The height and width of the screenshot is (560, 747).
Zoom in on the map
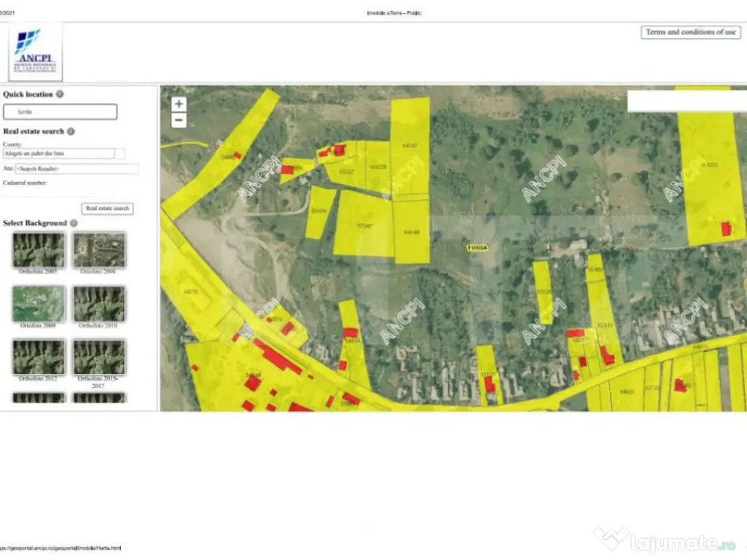click(x=179, y=104)
